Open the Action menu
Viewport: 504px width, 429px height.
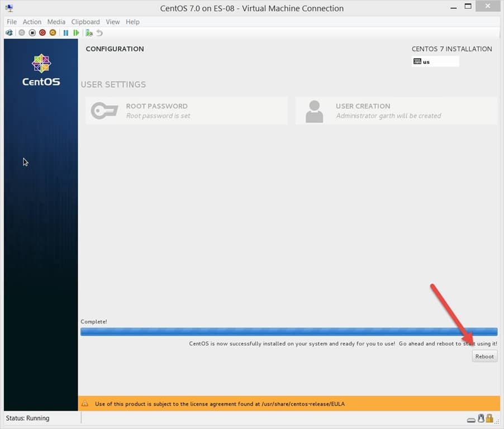point(32,22)
